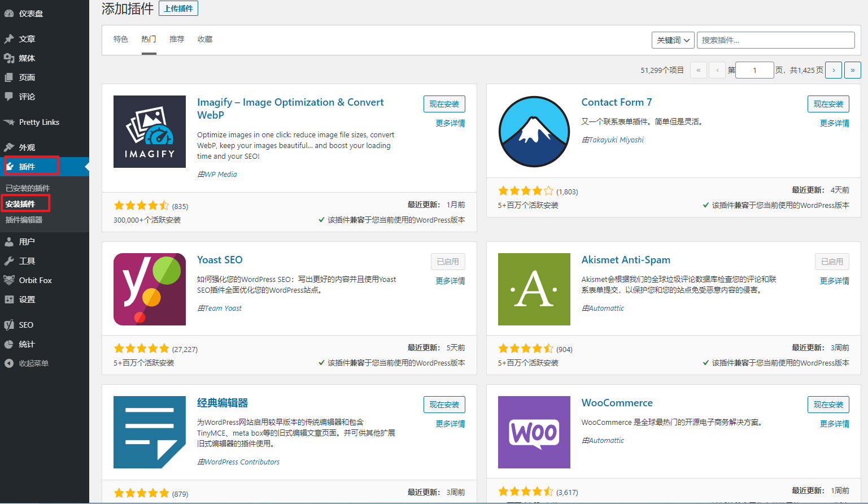868x504 pixels.
Task: Go to next page with › button
Action: 834,70
